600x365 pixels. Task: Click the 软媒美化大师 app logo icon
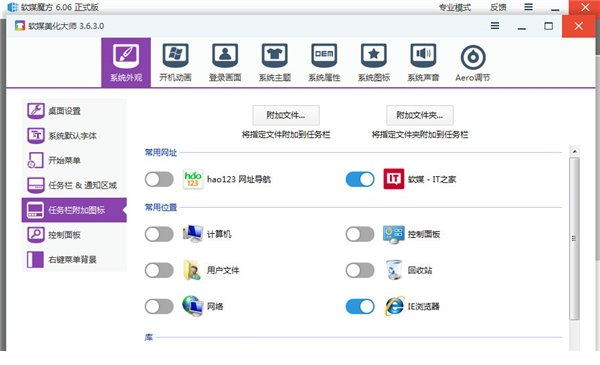20,26
